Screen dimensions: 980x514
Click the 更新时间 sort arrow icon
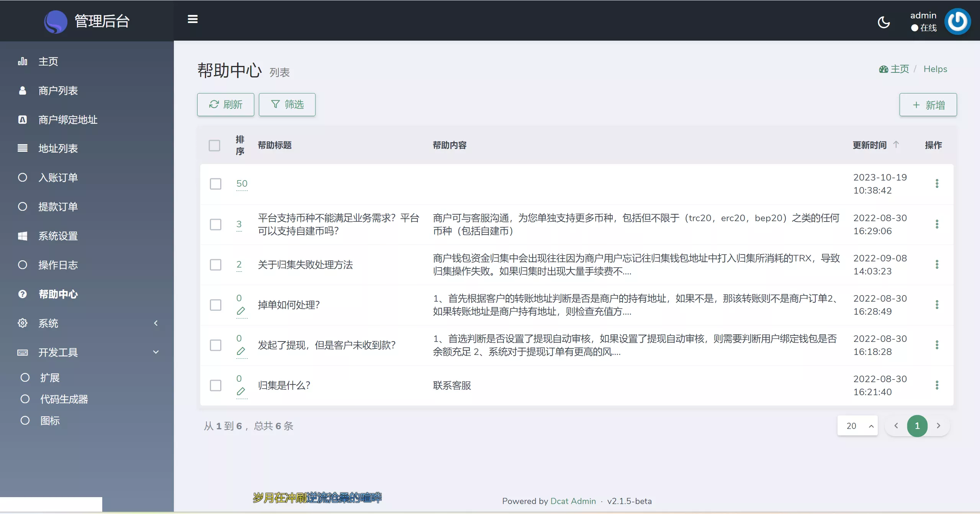point(896,145)
